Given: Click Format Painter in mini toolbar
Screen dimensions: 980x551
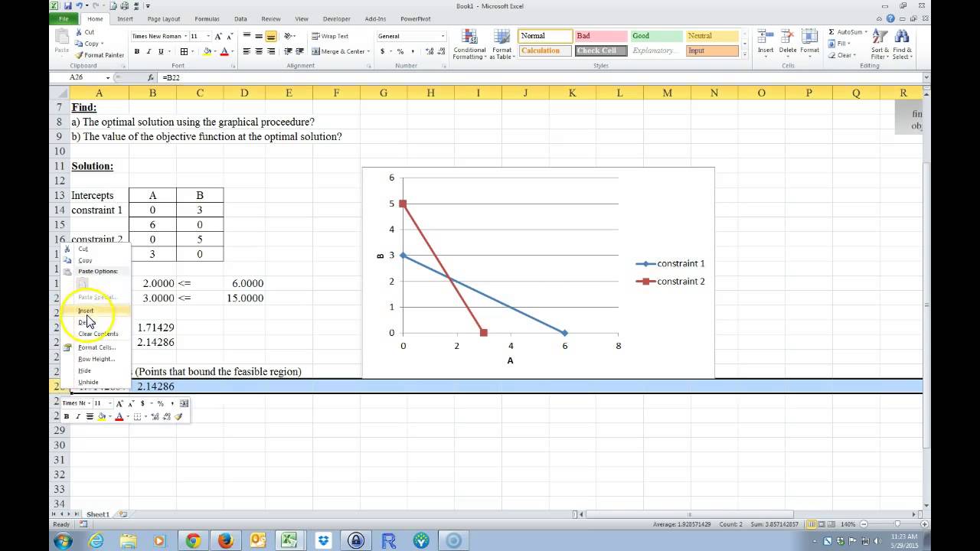Looking at the screenshot, I should point(178,416).
